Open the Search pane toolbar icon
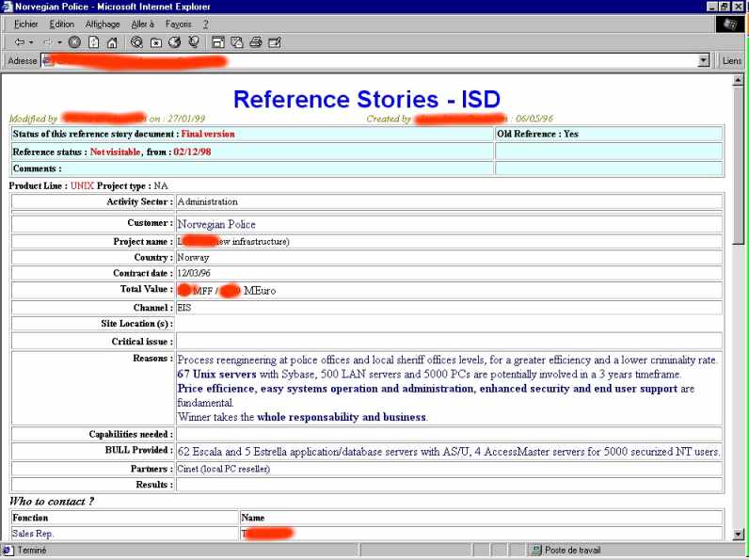 [x=136, y=42]
